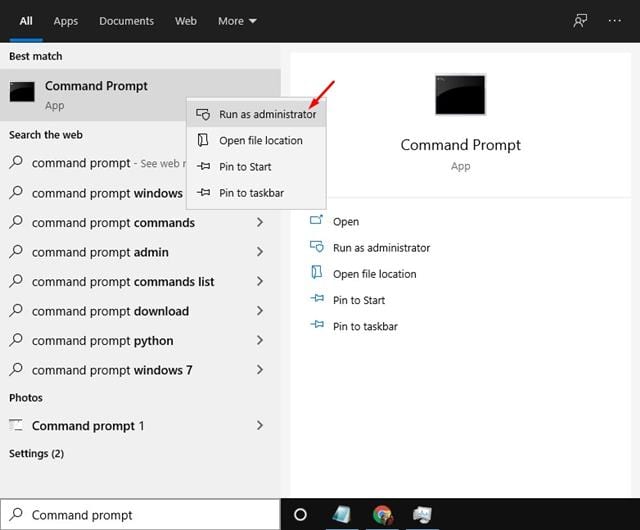Click the search box containing 'Command prompt'
Viewport: 640px width, 530px height.
pos(140,514)
